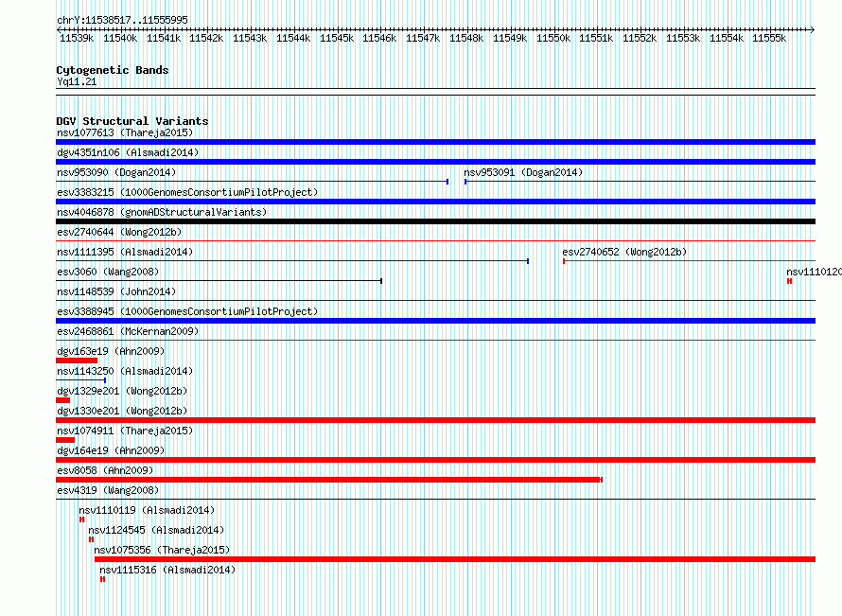
Task: Select the 11555k ruler tick label
Action: [769, 38]
